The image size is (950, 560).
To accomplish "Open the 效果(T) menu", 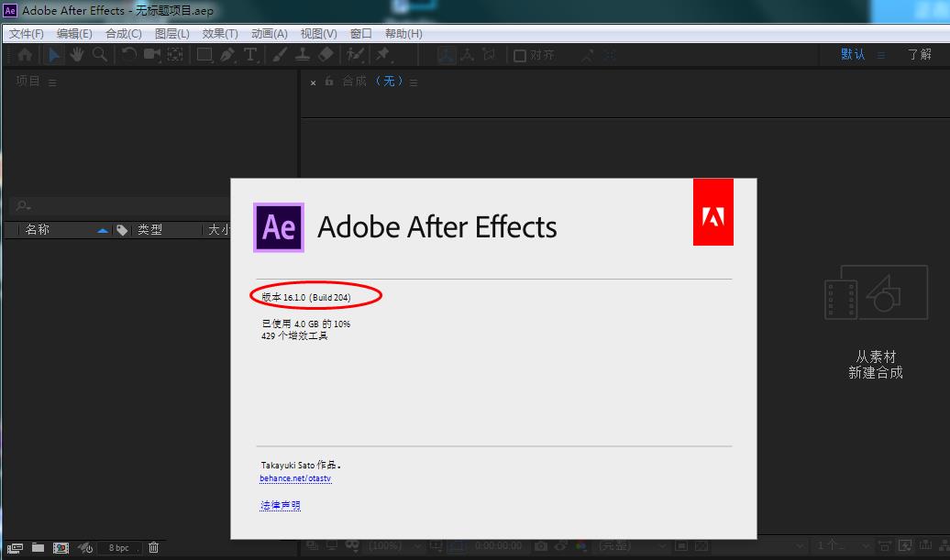I will [220, 34].
